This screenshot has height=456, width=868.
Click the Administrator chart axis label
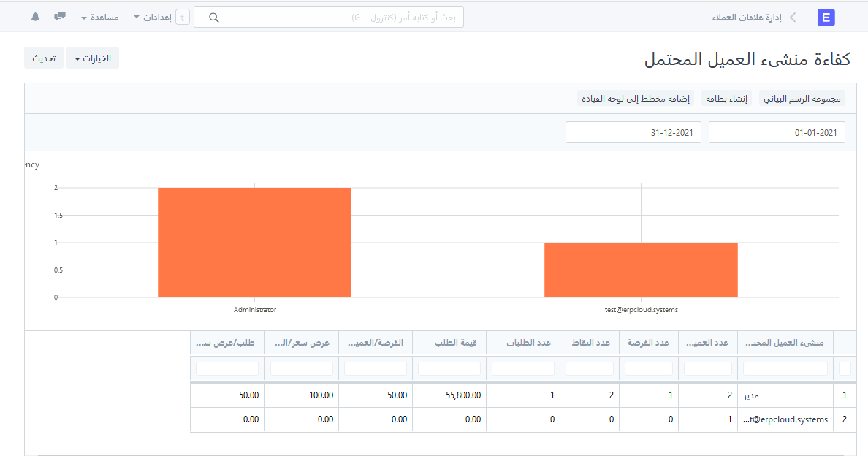pyautogui.click(x=255, y=310)
